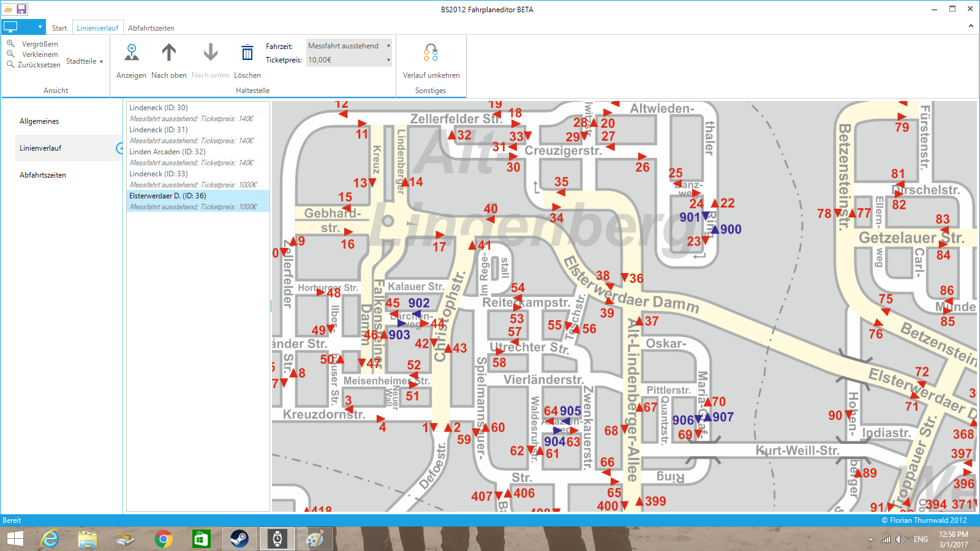Open Steam from the taskbar

click(x=239, y=539)
